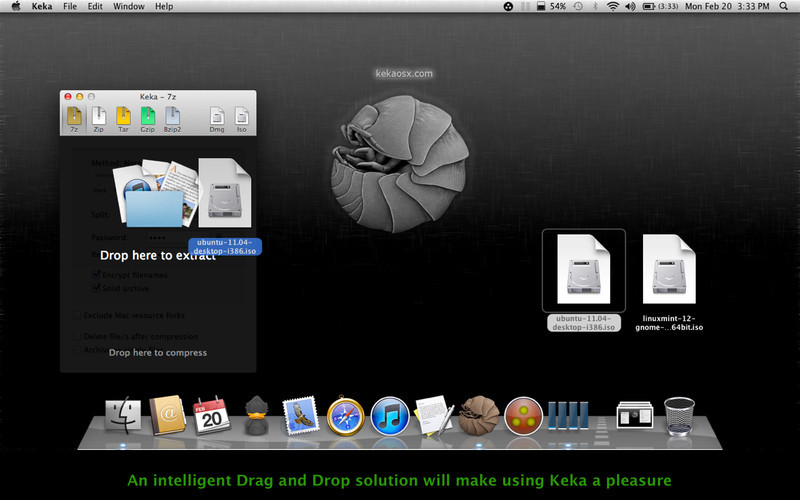Viewport: 800px width, 500px height.
Task: Switch to Gzip format icon
Action: [147, 119]
